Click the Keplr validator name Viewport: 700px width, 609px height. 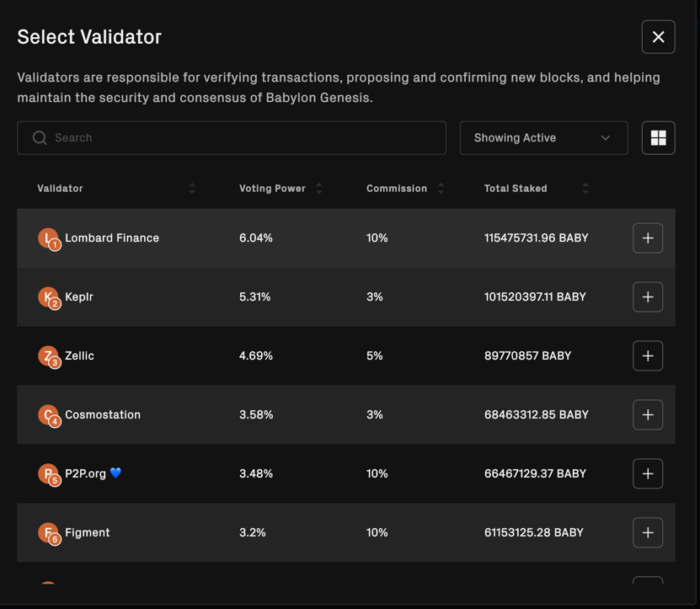pos(79,297)
